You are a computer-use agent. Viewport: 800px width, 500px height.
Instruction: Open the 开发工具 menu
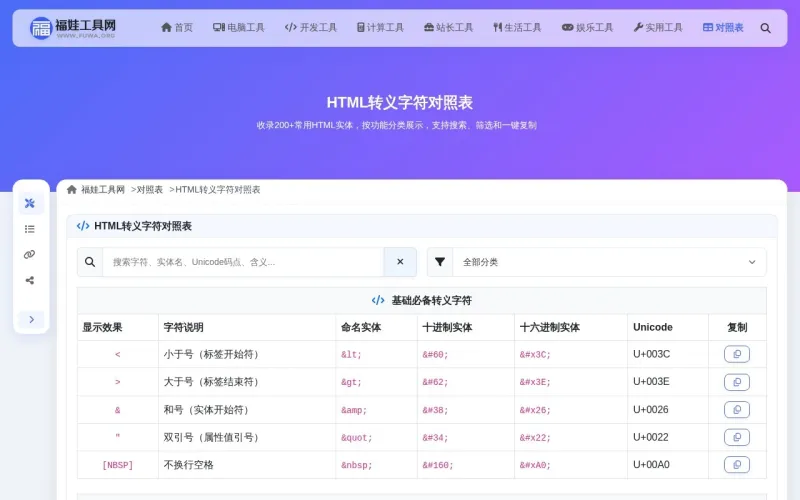point(311,28)
